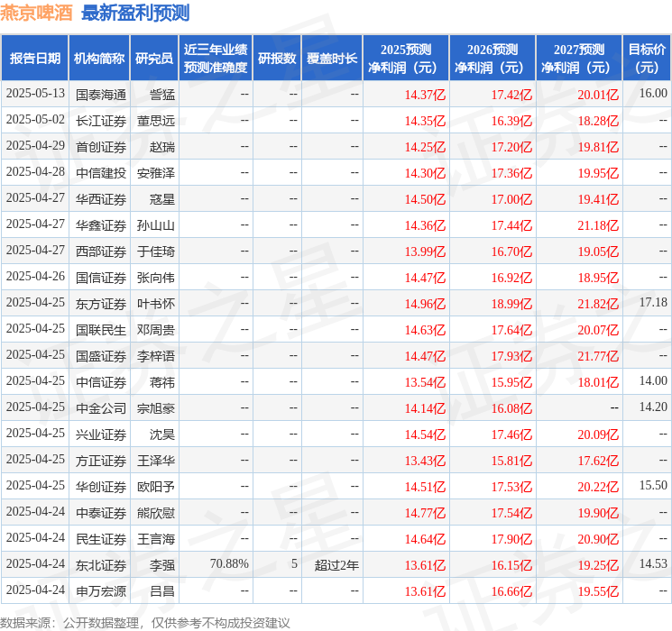672x631 pixels.
Task: Click the 研究员 column header
Action: pyautogui.click(x=154, y=58)
